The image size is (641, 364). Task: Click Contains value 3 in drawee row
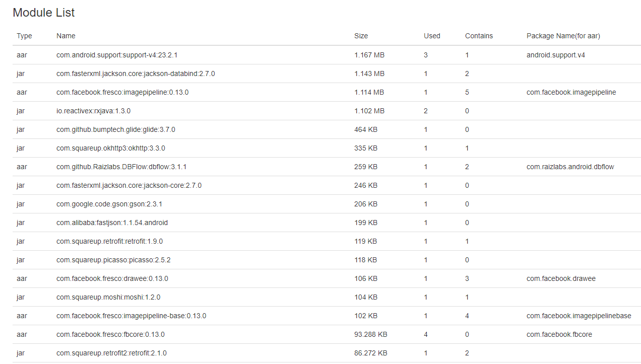pos(467,278)
